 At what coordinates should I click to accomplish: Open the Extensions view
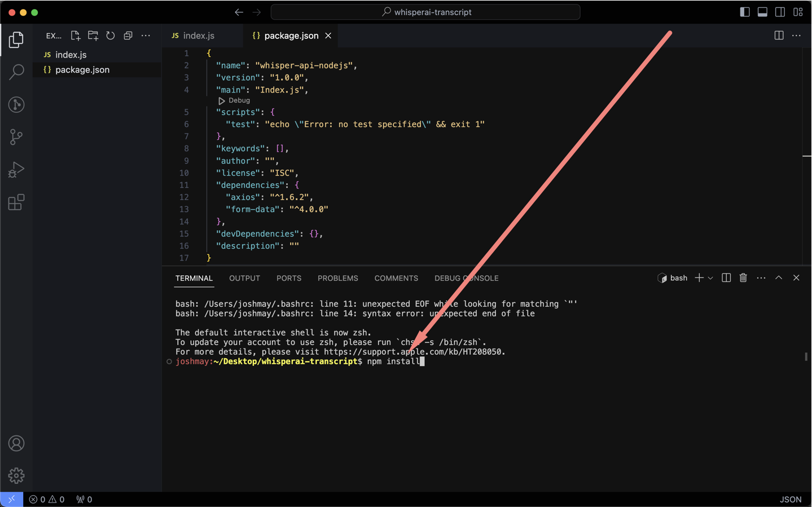16,202
